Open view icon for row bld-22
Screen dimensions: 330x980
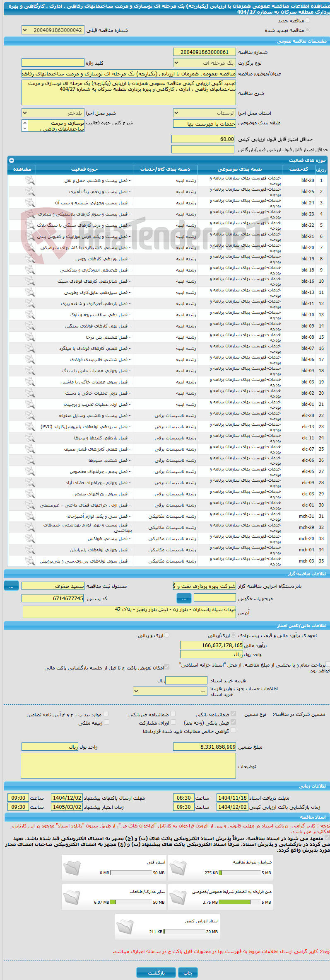point(30,225)
